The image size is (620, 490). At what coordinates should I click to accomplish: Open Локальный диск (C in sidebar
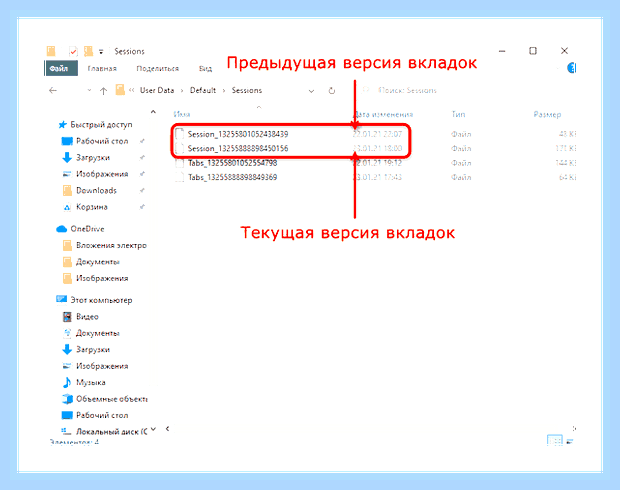tap(112, 432)
